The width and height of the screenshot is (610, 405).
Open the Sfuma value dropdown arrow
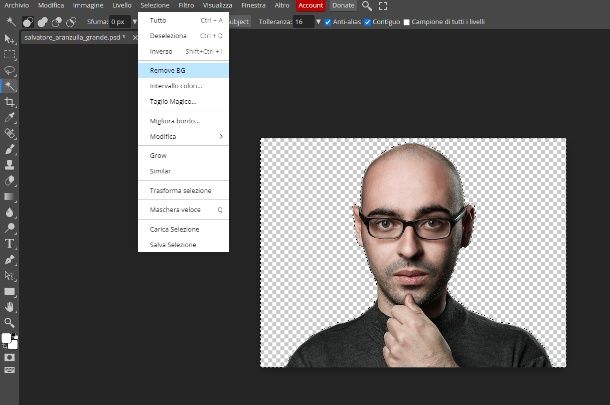[x=134, y=21]
